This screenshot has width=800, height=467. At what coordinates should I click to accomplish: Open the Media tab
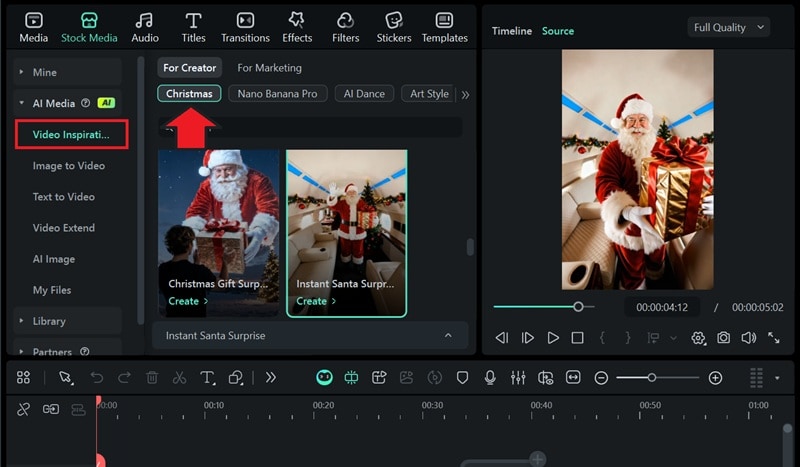pos(34,28)
